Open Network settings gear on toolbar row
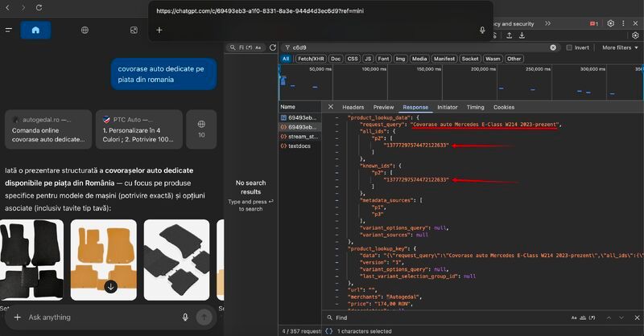 (x=635, y=35)
